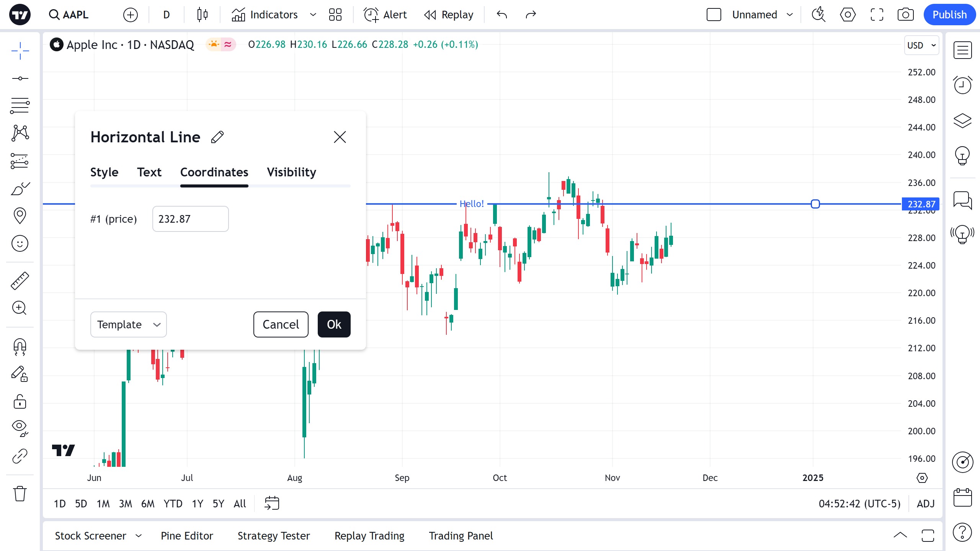The width and height of the screenshot is (980, 551).
Task: Click the pencil rename icon beside Horizontal Line
Action: coord(217,137)
